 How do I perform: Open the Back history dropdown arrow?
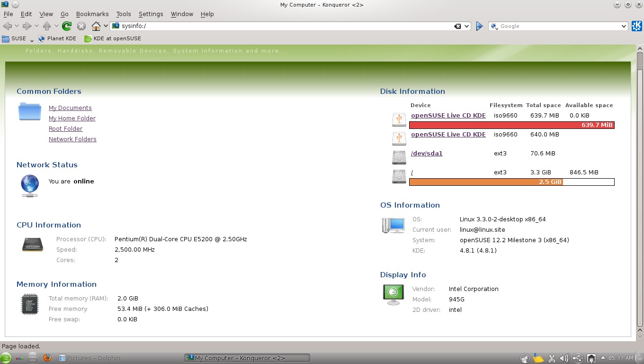click(x=17, y=26)
